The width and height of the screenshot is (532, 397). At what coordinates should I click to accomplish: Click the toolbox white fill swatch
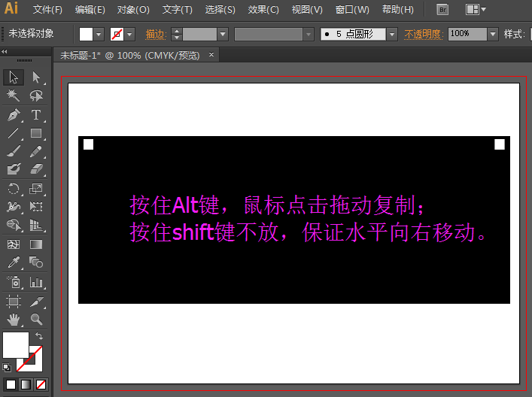(16, 345)
